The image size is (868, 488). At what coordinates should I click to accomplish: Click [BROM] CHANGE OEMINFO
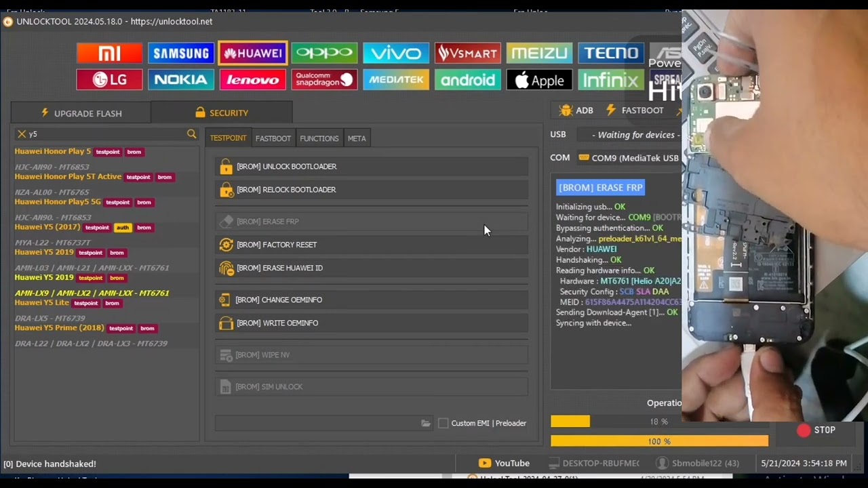tap(372, 300)
